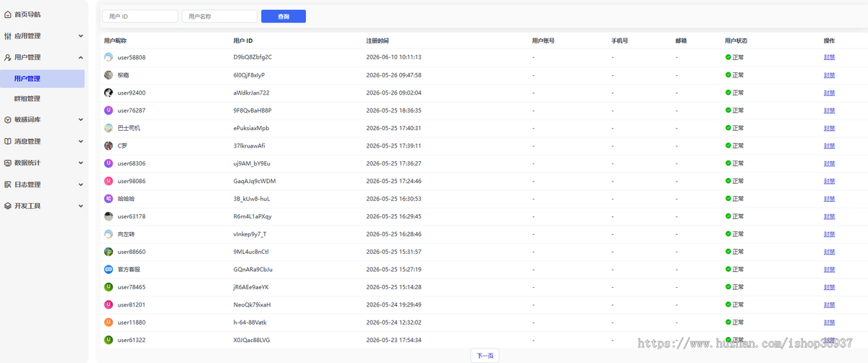This screenshot has height=363, width=868.
Task: Click the 敏感词库 shield icon
Action: (8, 120)
